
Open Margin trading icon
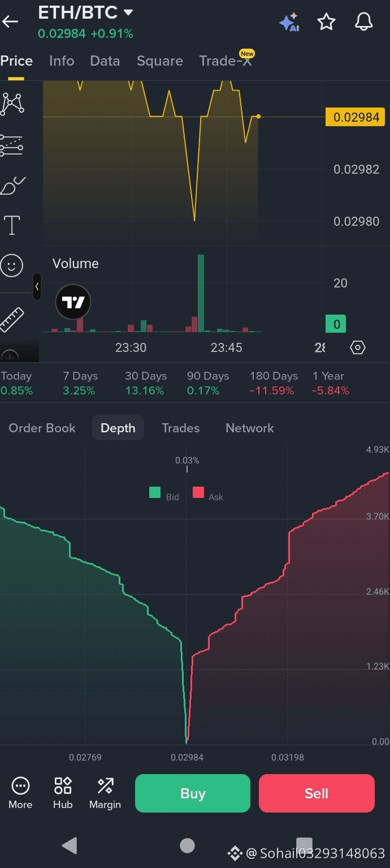click(x=105, y=793)
